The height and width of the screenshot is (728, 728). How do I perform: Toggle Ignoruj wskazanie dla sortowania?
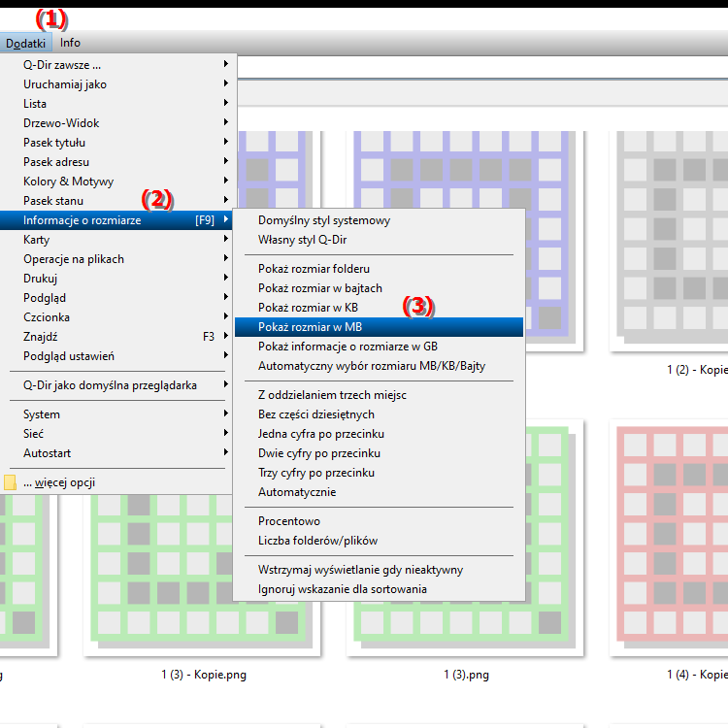point(379,589)
